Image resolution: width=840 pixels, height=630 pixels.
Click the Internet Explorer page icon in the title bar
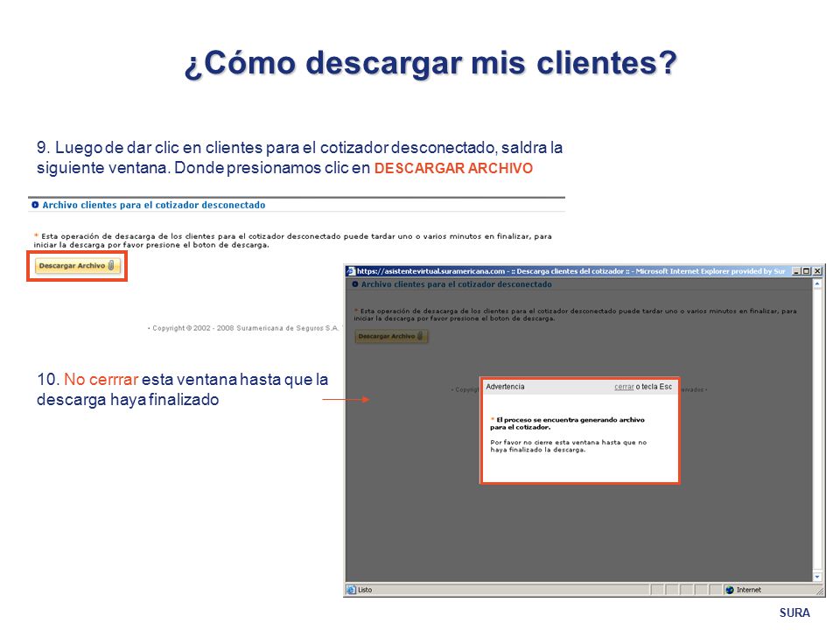351,271
